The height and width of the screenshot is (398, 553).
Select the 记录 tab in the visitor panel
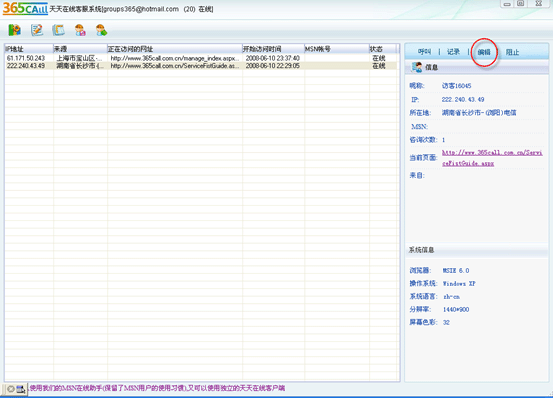tap(453, 52)
